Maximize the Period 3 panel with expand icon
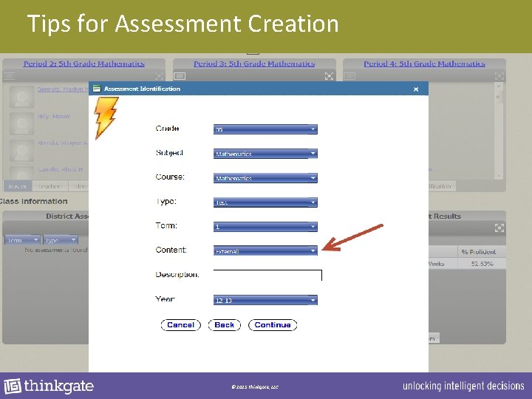 329,76
